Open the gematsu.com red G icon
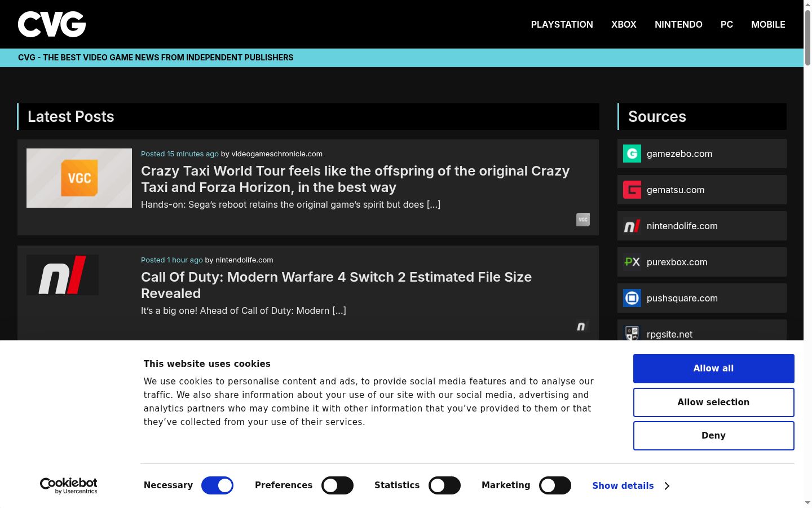 tap(632, 190)
